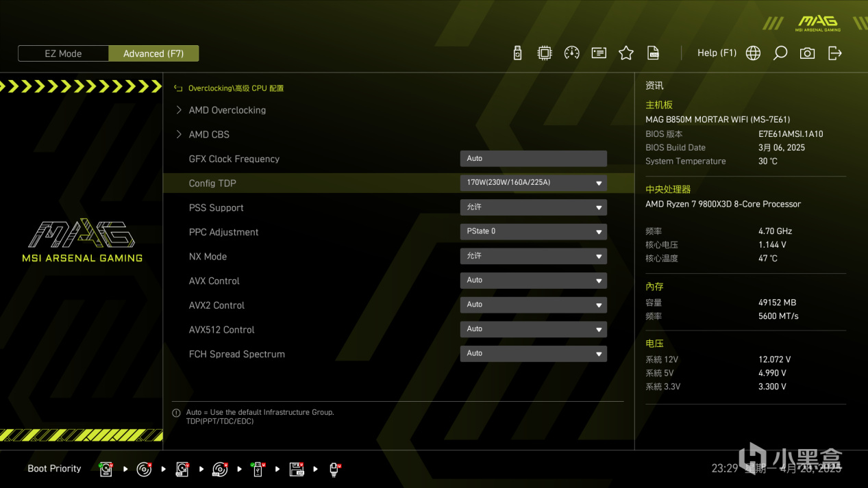Select the Advanced (F7) tab

pos(153,53)
